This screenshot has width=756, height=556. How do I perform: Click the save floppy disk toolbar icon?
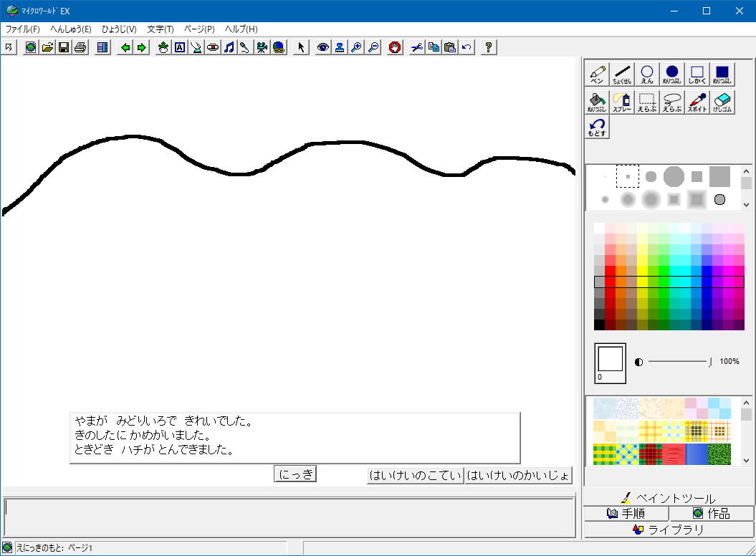click(64, 47)
